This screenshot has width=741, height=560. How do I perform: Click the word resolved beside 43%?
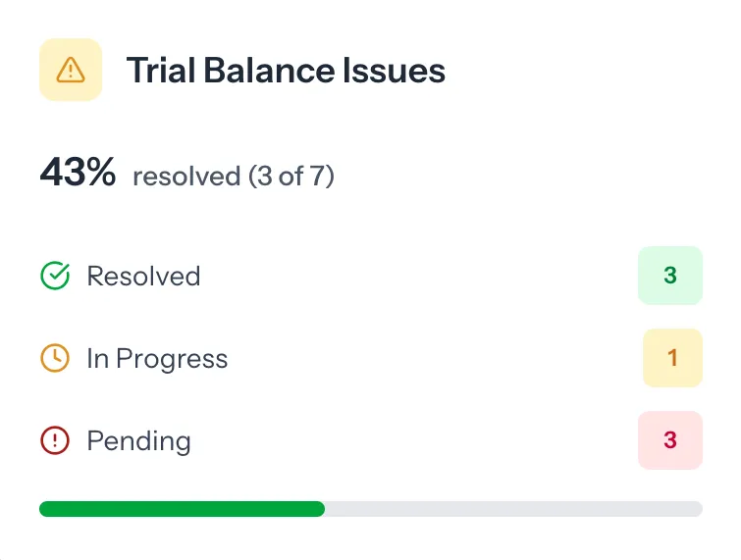point(186,177)
